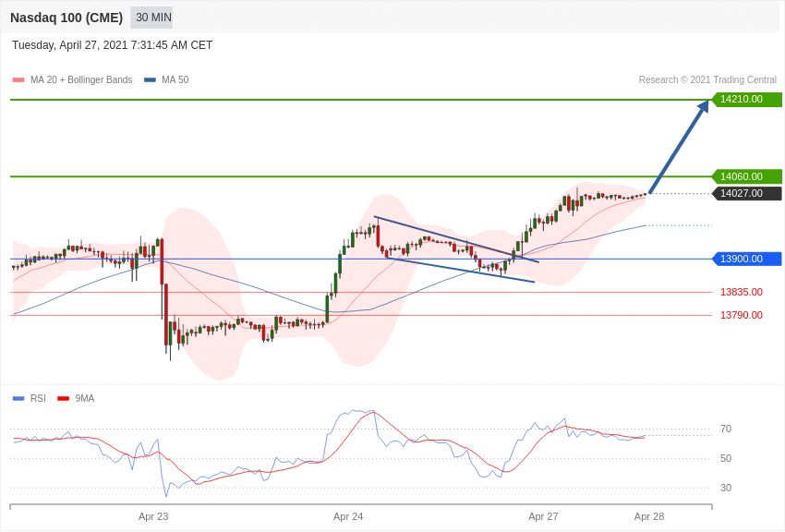Click the RSI 30 level label
Screen dimensions: 785x532
pyautogui.click(x=726, y=488)
